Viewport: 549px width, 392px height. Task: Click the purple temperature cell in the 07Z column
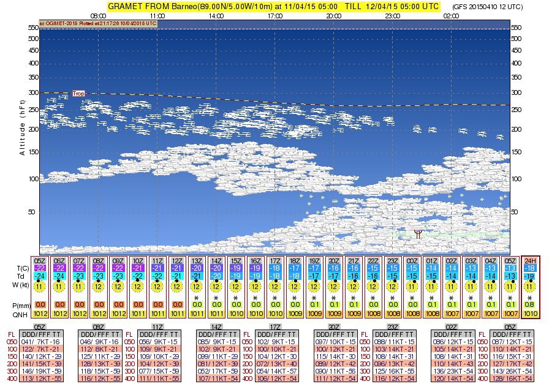(x=78, y=268)
